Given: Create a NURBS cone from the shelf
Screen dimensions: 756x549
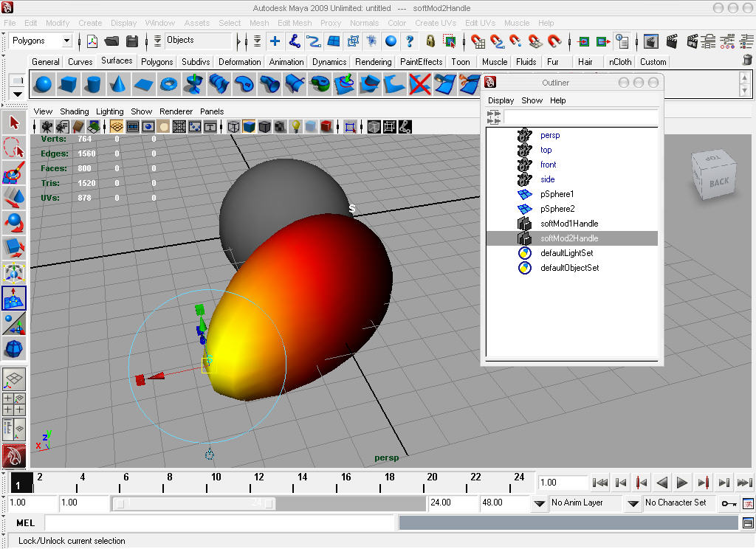Looking at the screenshot, I should [117, 84].
